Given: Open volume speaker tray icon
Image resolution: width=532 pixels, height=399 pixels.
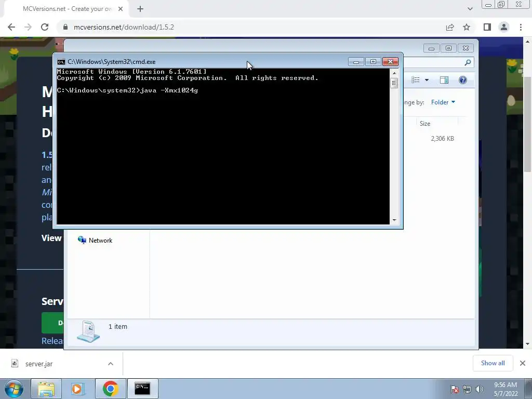Looking at the screenshot, I should point(479,389).
